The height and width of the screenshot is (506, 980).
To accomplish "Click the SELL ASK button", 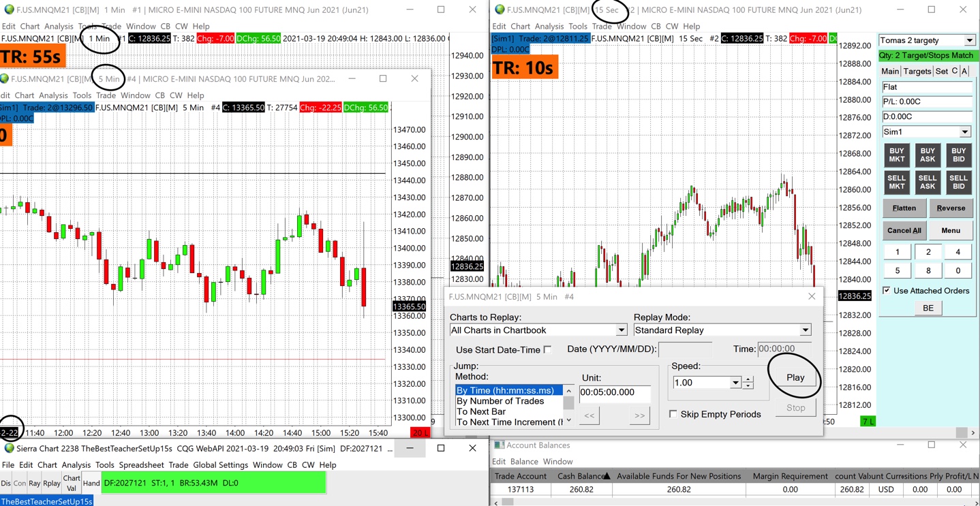I will coord(928,183).
